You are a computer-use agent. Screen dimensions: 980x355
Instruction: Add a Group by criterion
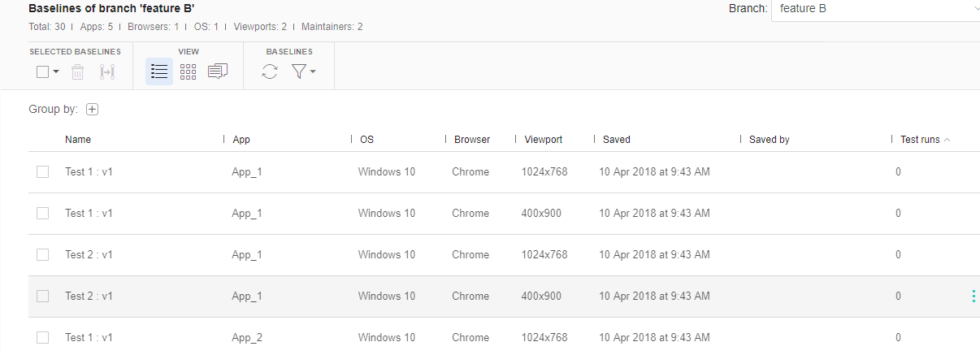(x=92, y=110)
